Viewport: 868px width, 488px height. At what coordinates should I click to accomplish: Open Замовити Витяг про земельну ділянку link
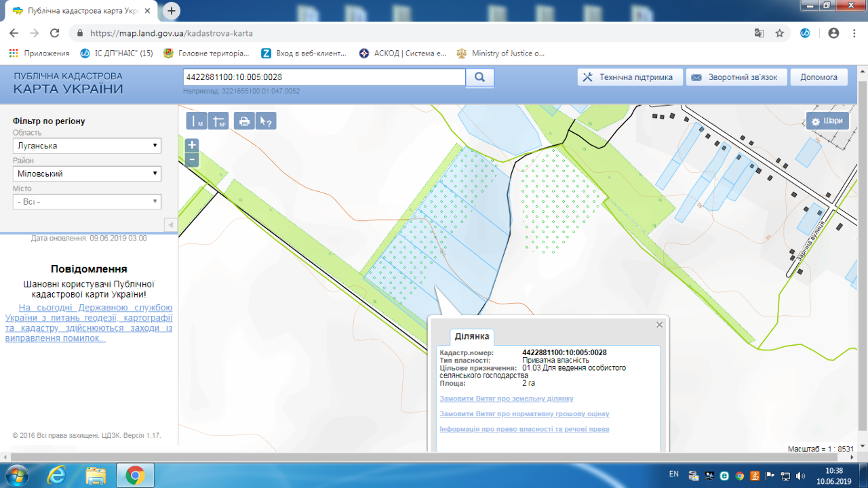point(506,399)
